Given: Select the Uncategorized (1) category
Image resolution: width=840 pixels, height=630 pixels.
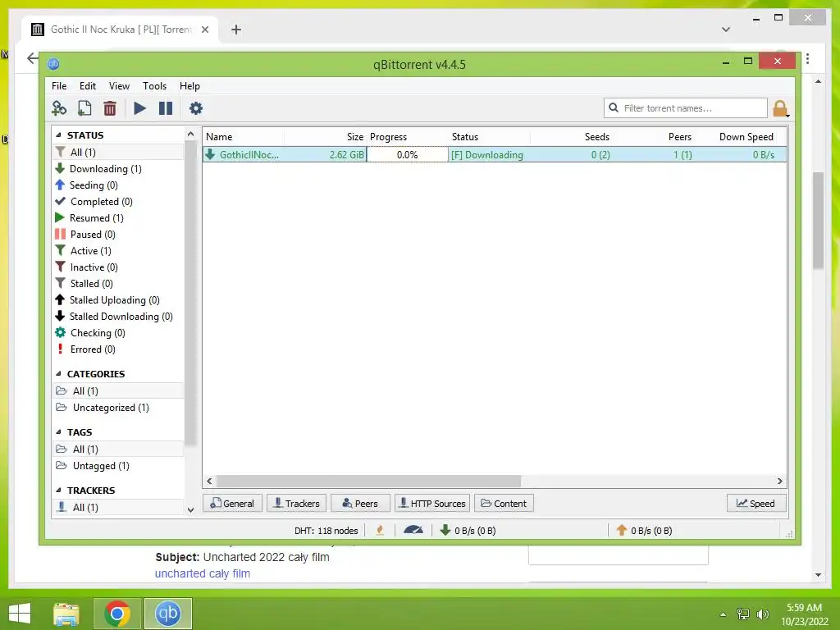Looking at the screenshot, I should 118,408.
